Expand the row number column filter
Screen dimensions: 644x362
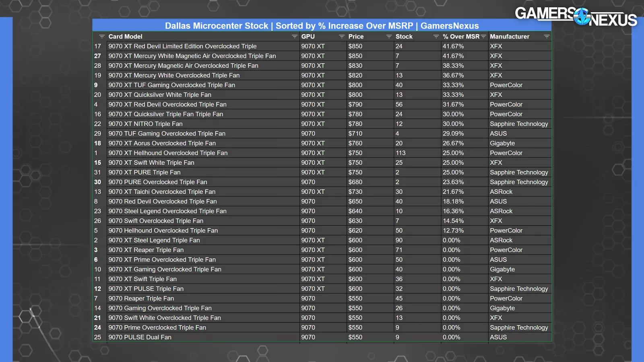click(102, 37)
